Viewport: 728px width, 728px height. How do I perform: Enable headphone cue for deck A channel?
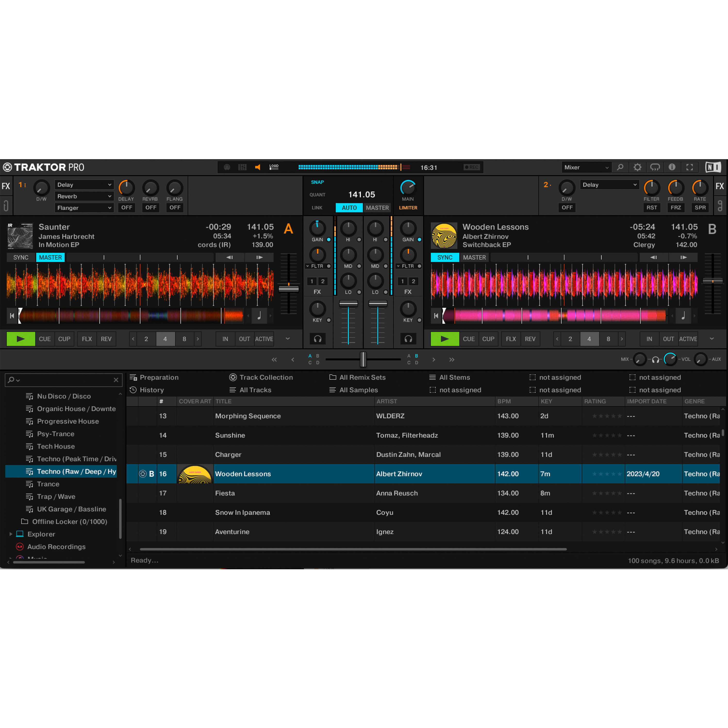click(x=318, y=339)
